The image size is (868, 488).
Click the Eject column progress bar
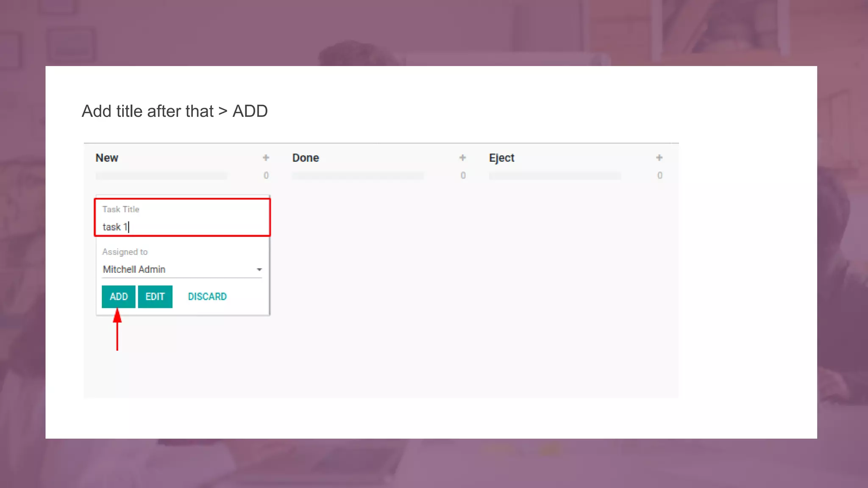coord(554,175)
